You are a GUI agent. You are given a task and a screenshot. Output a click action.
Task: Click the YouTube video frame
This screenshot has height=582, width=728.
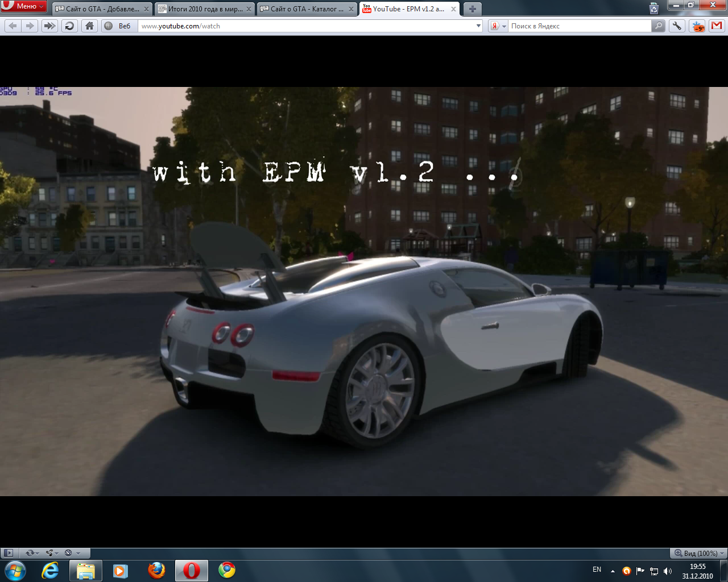[364, 291]
